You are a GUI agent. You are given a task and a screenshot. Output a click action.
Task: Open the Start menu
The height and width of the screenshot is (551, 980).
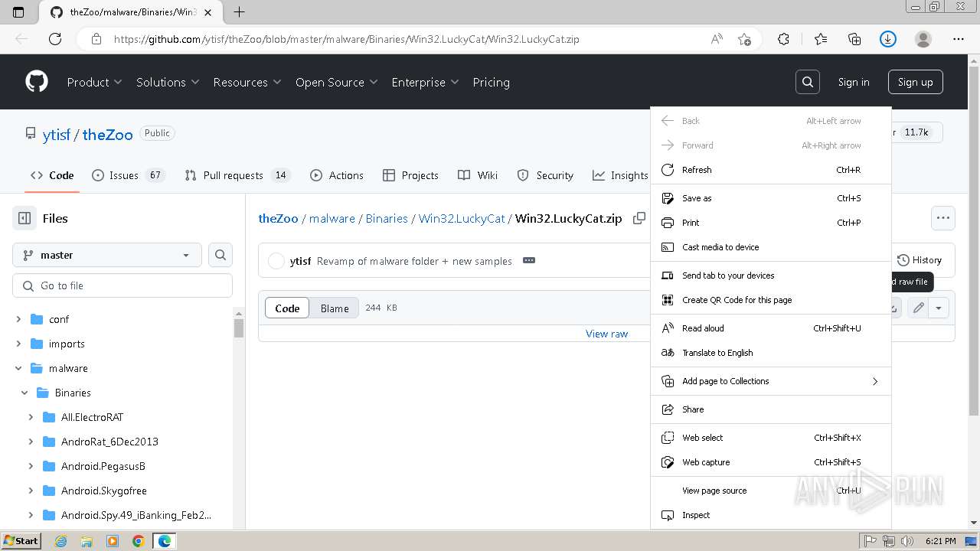click(x=21, y=541)
